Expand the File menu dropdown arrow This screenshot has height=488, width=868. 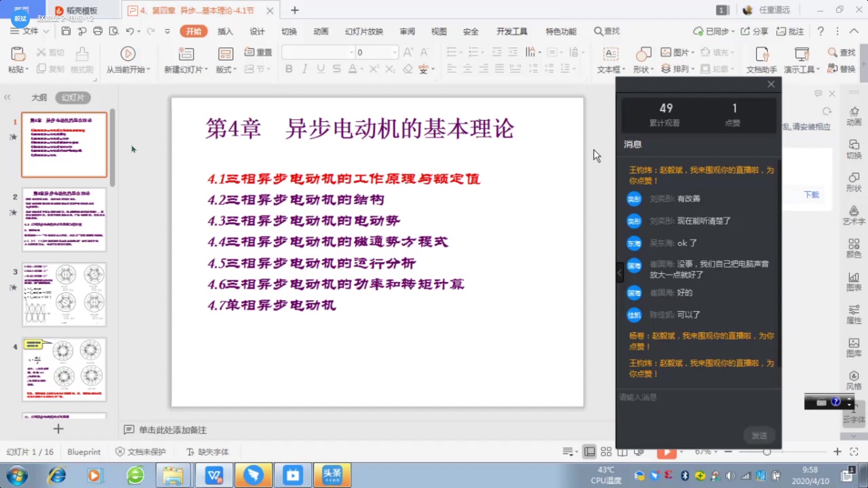[46, 31]
